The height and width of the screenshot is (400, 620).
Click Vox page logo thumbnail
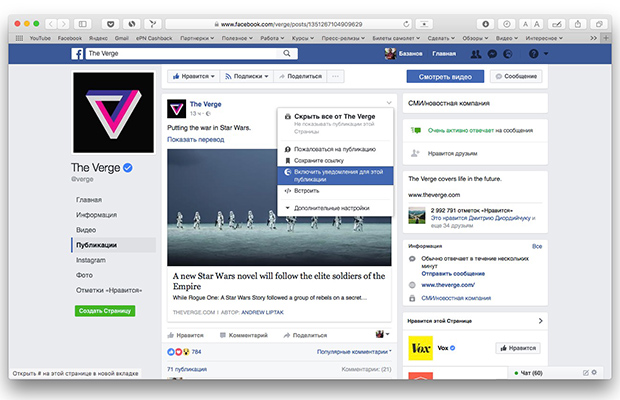pos(420,348)
